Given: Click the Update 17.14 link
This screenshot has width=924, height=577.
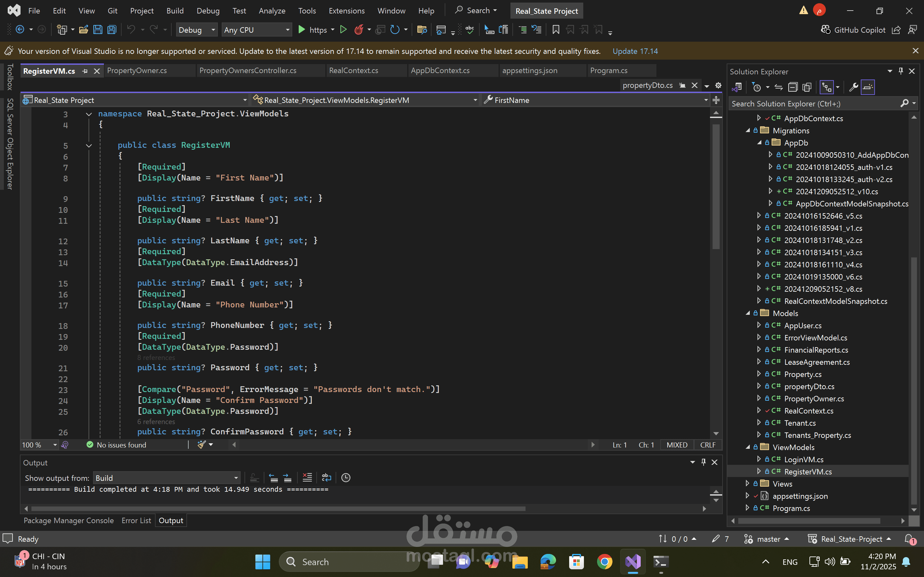Looking at the screenshot, I should [635, 51].
